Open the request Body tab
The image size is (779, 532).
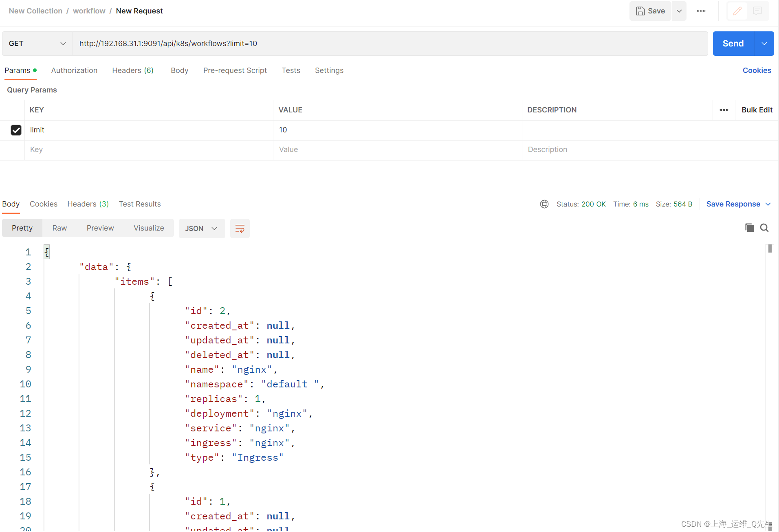180,70
